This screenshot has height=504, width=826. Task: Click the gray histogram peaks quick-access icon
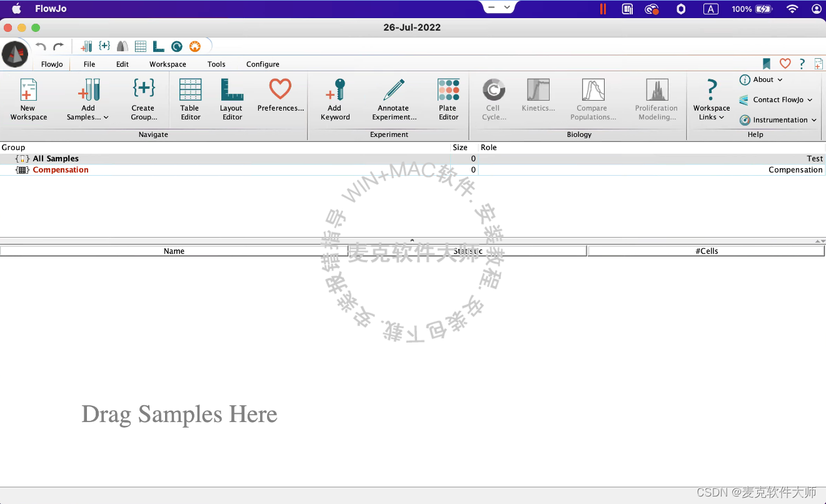click(123, 46)
